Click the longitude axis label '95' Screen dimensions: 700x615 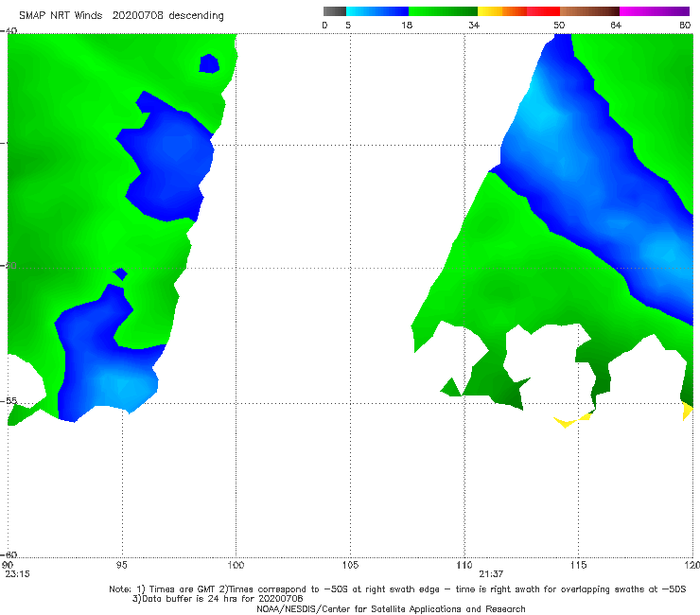tap(121, 565)
